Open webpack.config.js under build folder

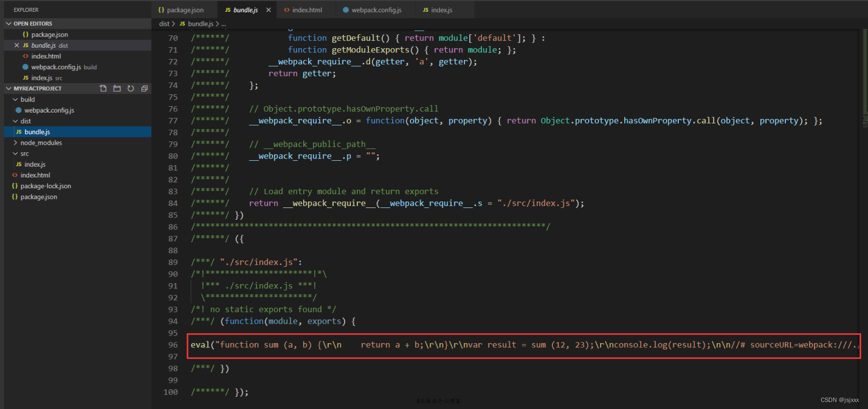(x=78, y=110)
